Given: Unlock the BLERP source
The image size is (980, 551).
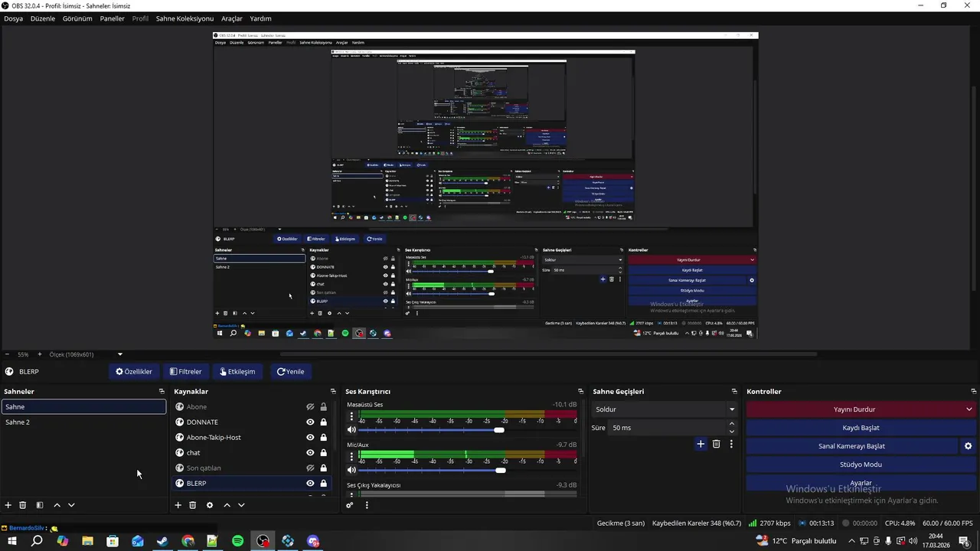Looking at the screenshot, I should [x=324, y=484].
